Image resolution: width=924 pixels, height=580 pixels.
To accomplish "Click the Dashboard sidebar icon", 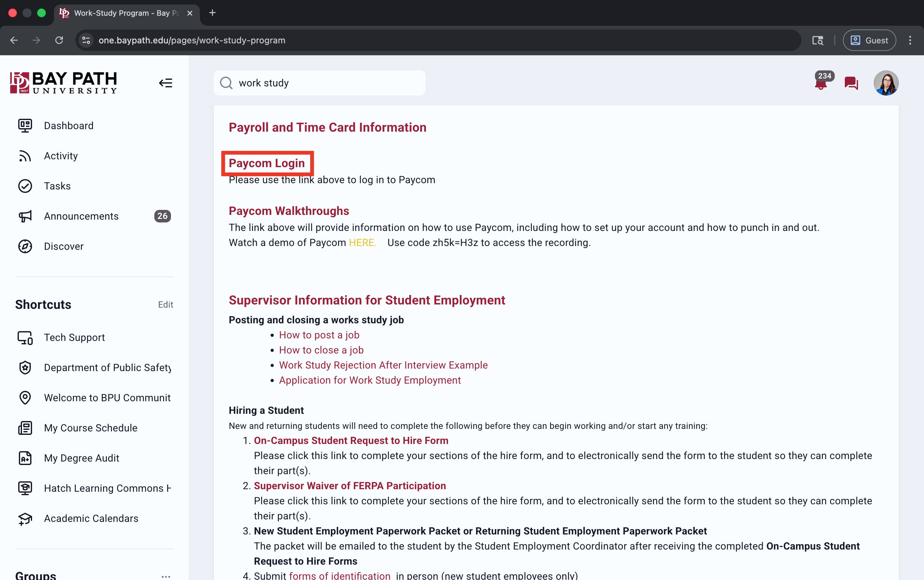I will [x=25, y=125].
